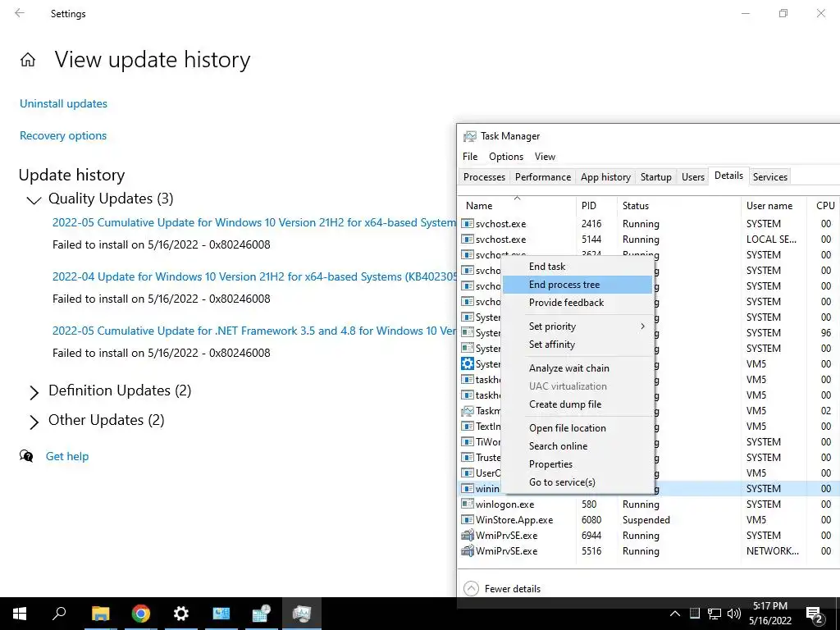Switch to the Processes tab
This screenshot has width=840, height=630.
click(484, 177)
